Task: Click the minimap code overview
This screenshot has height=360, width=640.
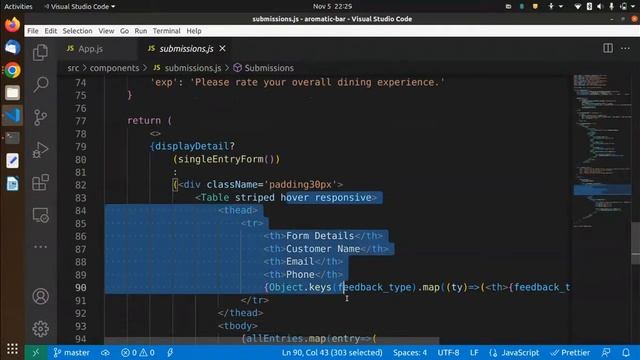Action: coord(601,151)
